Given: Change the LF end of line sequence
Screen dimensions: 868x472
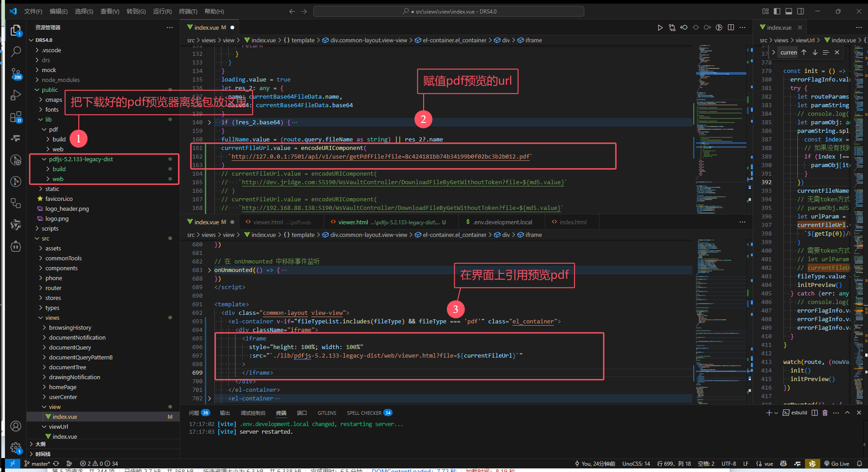Looking at the screenshot, I should tap(746, 463).
